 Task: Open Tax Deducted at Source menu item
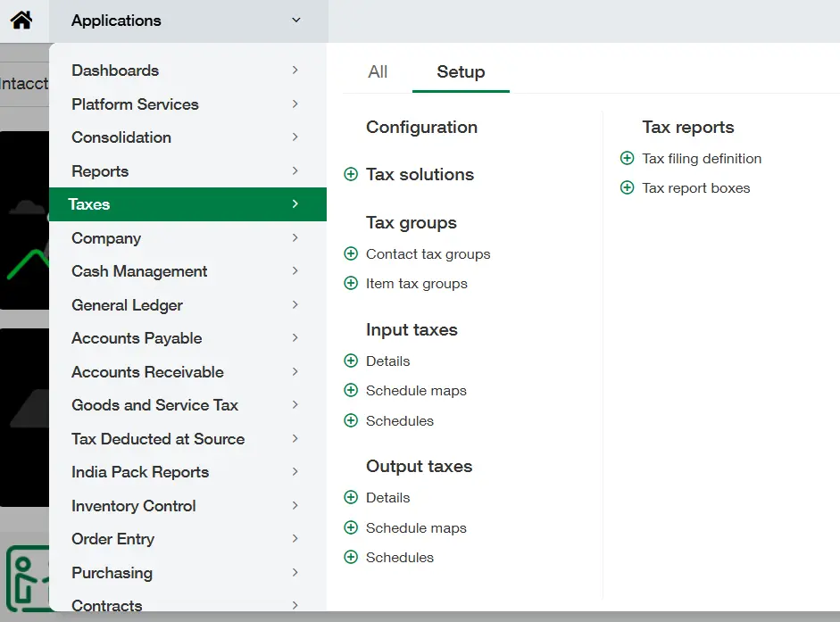coord(188,439)
